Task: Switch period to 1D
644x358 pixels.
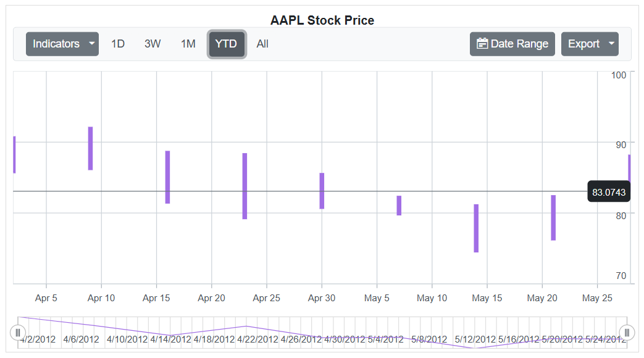Action: point(118,44)
